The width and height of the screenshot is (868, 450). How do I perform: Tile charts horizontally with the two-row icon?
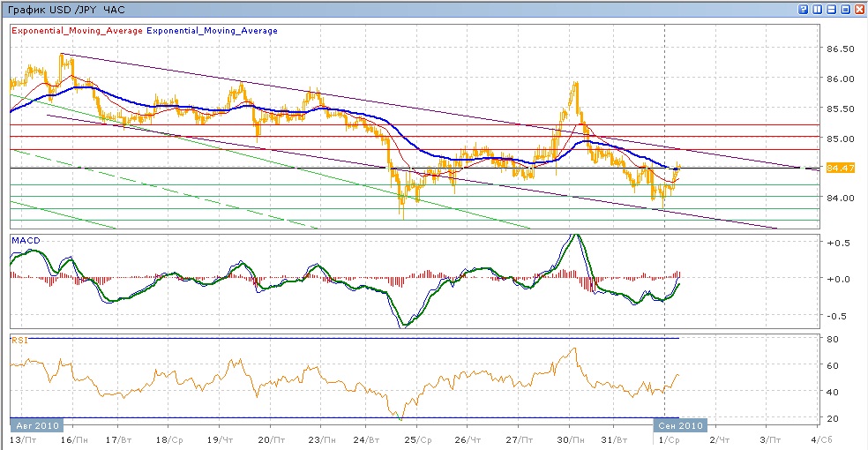coord(831,9)
